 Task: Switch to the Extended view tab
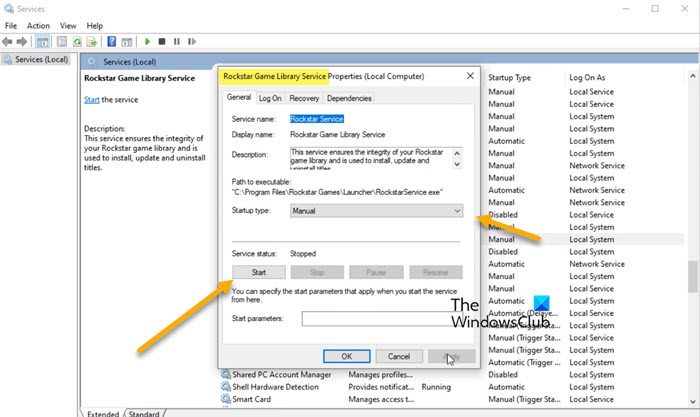point(103,413)
